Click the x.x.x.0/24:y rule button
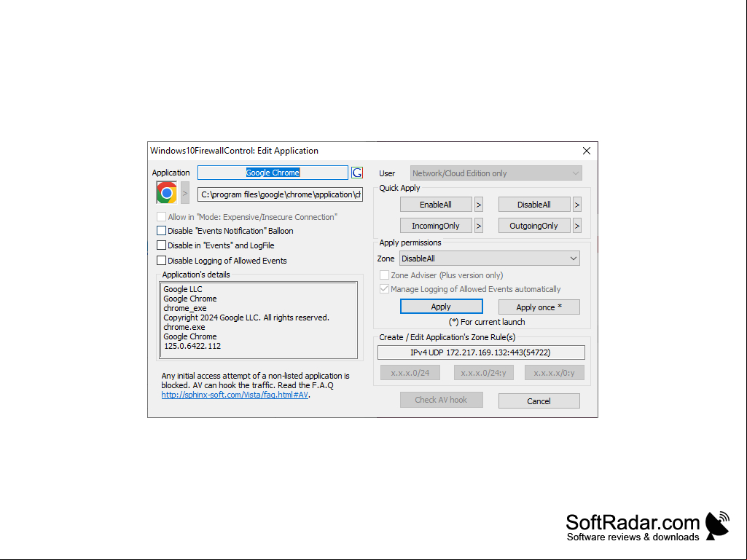The height and width of the screenshot is (560, 747). click(484, 373)
